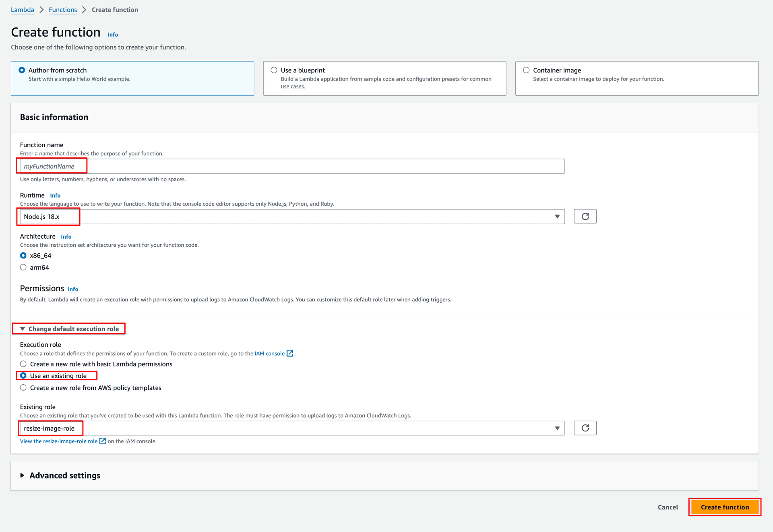Viewport: 773px width, 532px height.
Task: Click the refresh icon next to Runtime dropdown
Action: 585,217
